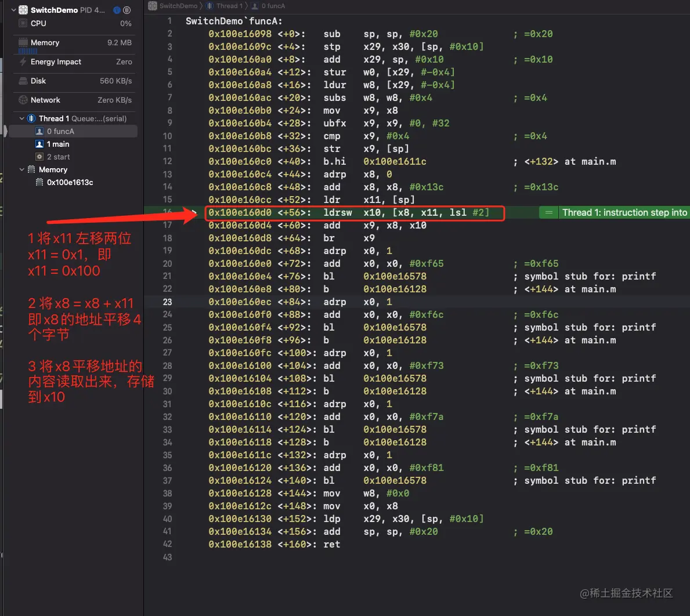Set a breakpoint on line 16 gutter
This screenshot has height=616, width=690.
[168, 212]
